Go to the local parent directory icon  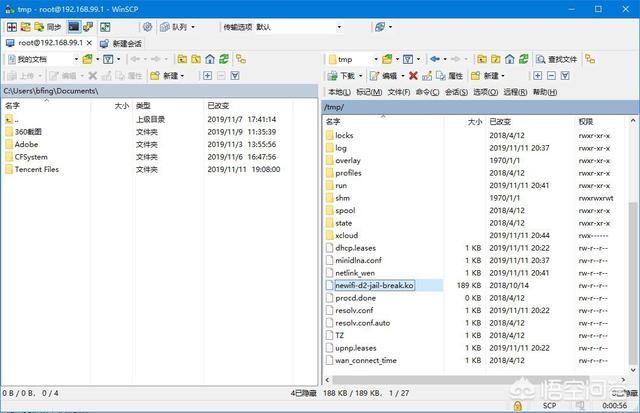tap(182, 60)
